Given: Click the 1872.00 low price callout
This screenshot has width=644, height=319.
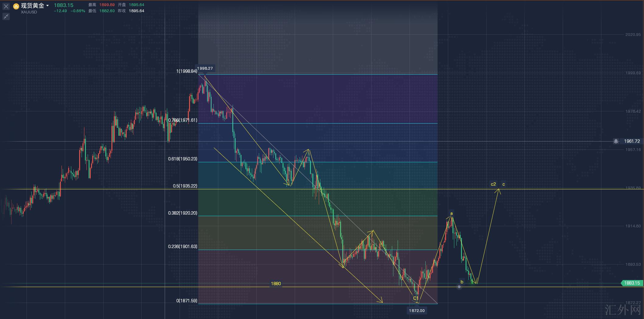Looking at the screenshot, I should tap(417, 310).
